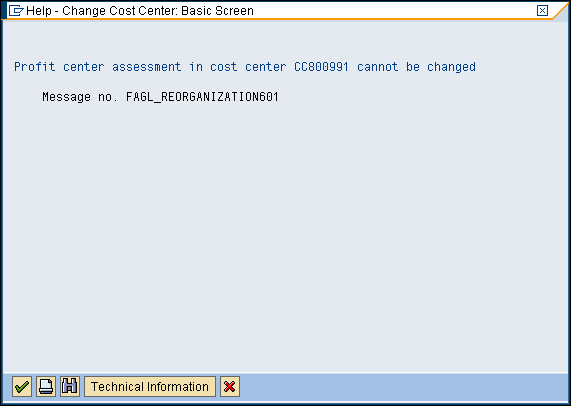571x406 pixels.
Task: Select the FAGL_REORGANIZATION601 message code
Action: coord(202,97)
